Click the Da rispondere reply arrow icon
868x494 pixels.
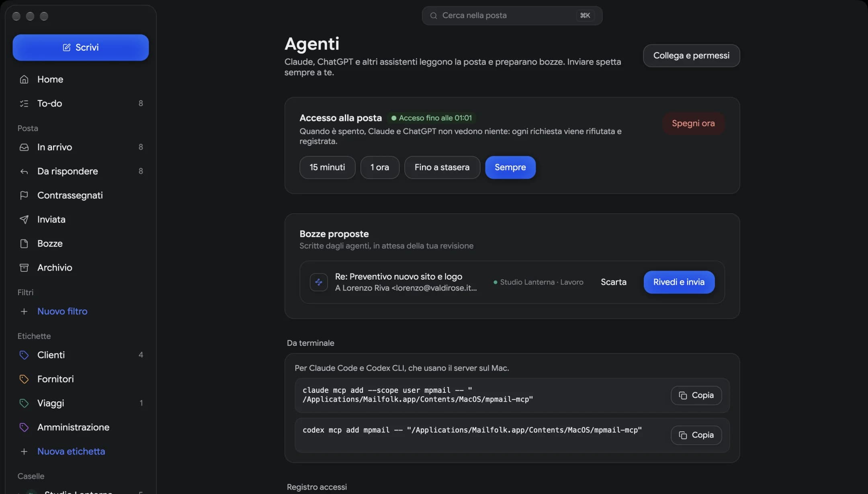[x=24, y=171]
